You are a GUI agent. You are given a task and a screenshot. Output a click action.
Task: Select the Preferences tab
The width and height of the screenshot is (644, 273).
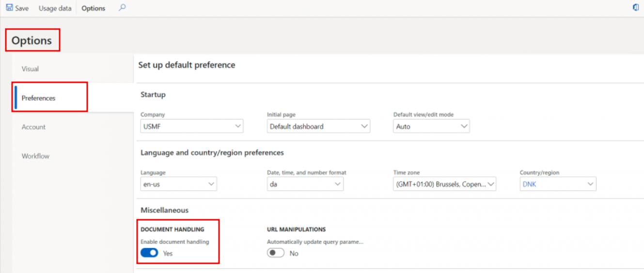point(39,98)
